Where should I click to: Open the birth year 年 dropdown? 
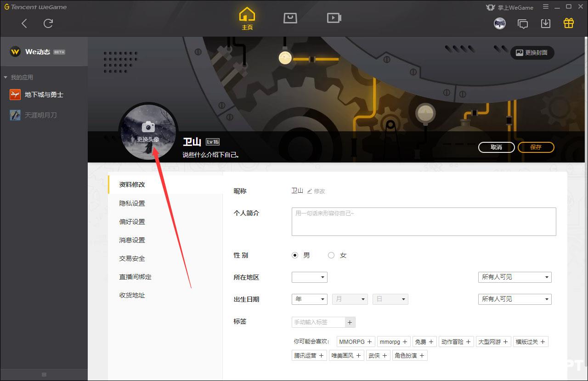point(310,299)
